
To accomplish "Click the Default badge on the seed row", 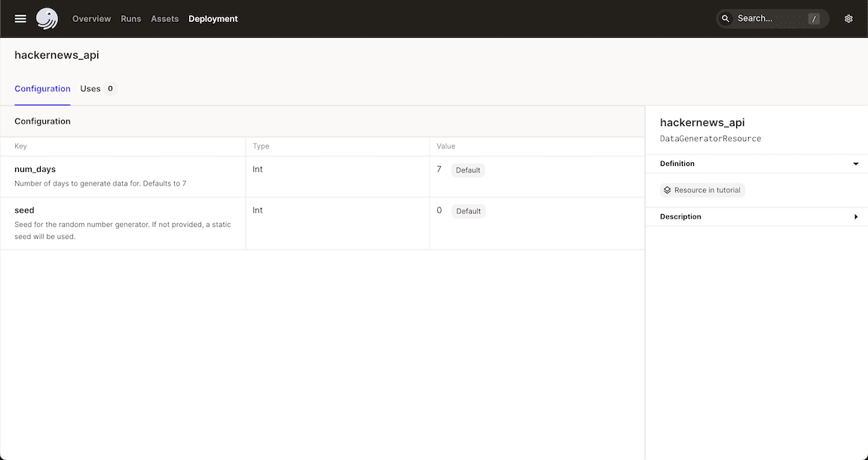I will pyautogui.click(x=467, y=211).
